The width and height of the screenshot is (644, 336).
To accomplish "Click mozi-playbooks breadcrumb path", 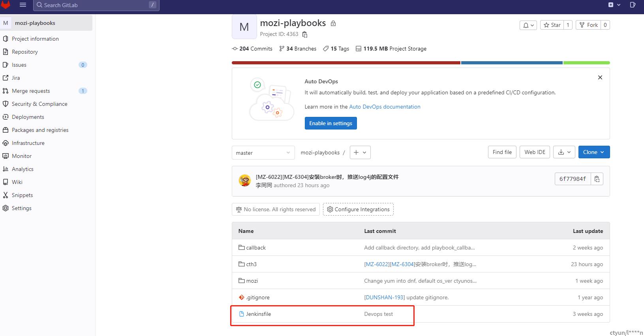I will [x=320, y=152].
